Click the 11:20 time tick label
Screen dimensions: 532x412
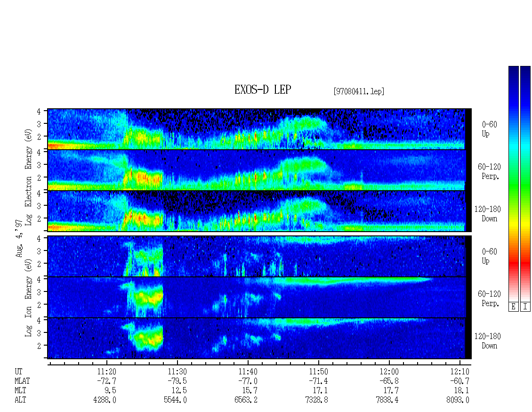click(106, 372)
